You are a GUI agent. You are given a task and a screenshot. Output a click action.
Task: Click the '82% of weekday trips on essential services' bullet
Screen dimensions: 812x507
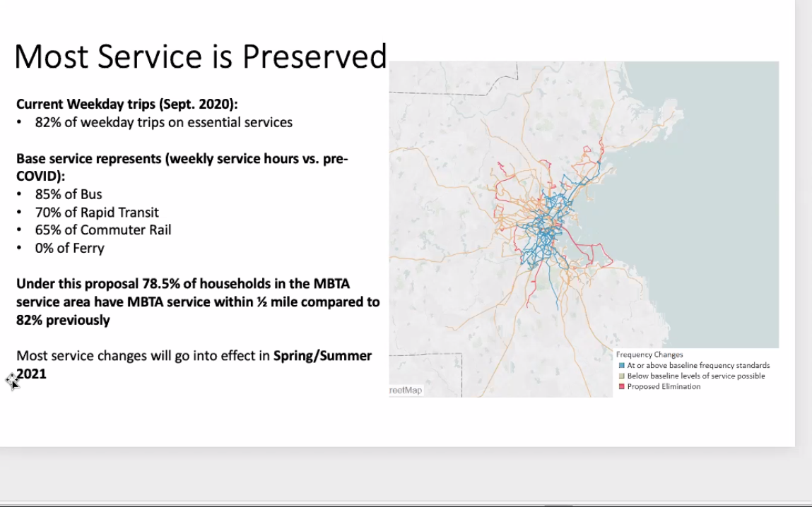(164, 122)
